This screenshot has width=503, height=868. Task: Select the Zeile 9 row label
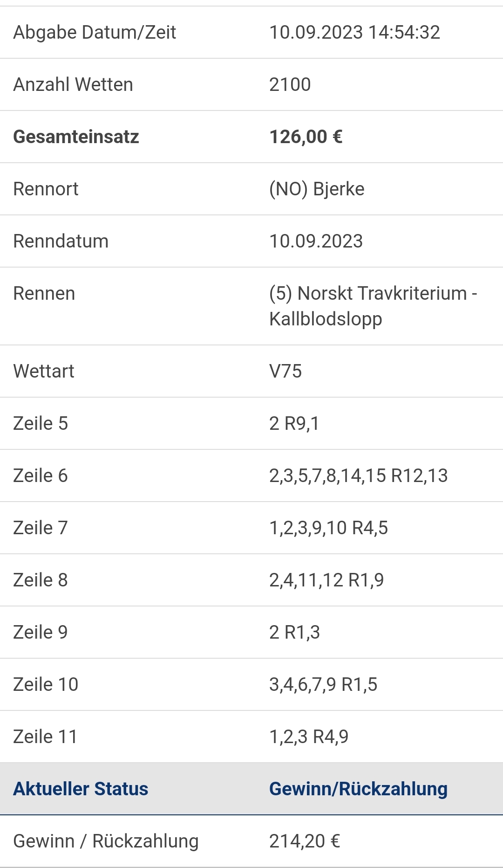click(x=41, y=633)
